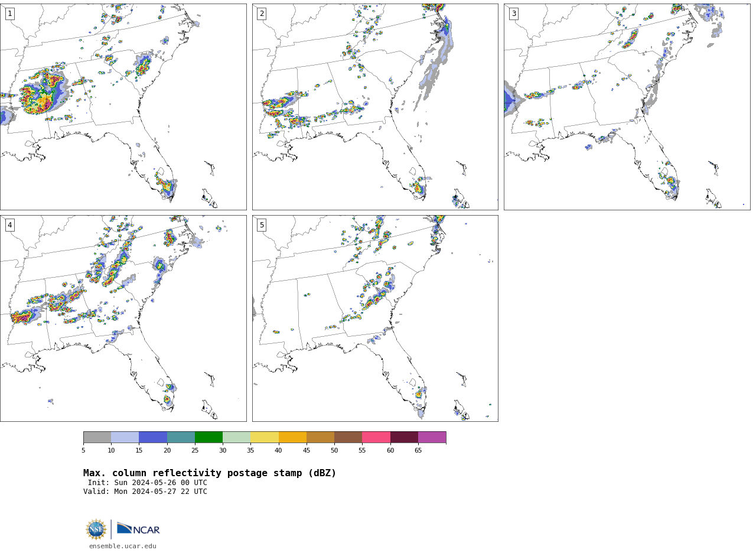Screen dimensions: 756x553
Task: Click the Valid: Mon 2024-05-27 22 UTC line
Action: (x=145, y=492)
